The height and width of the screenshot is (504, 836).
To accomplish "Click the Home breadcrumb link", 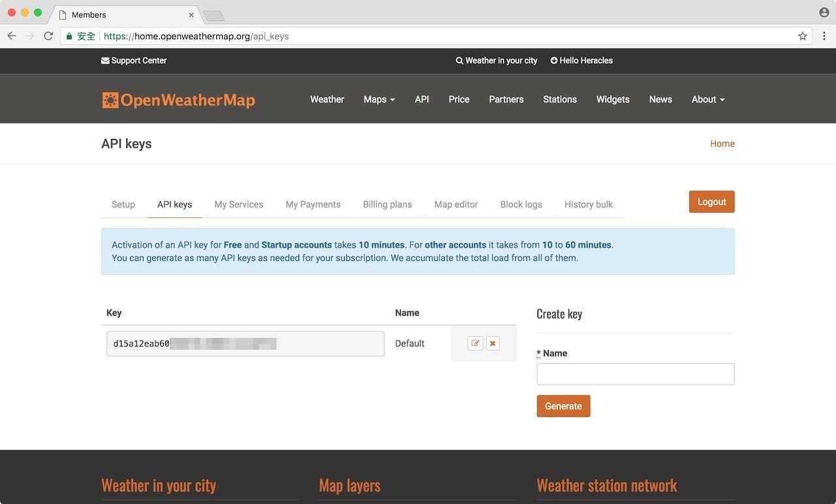I will coord(722,144).
